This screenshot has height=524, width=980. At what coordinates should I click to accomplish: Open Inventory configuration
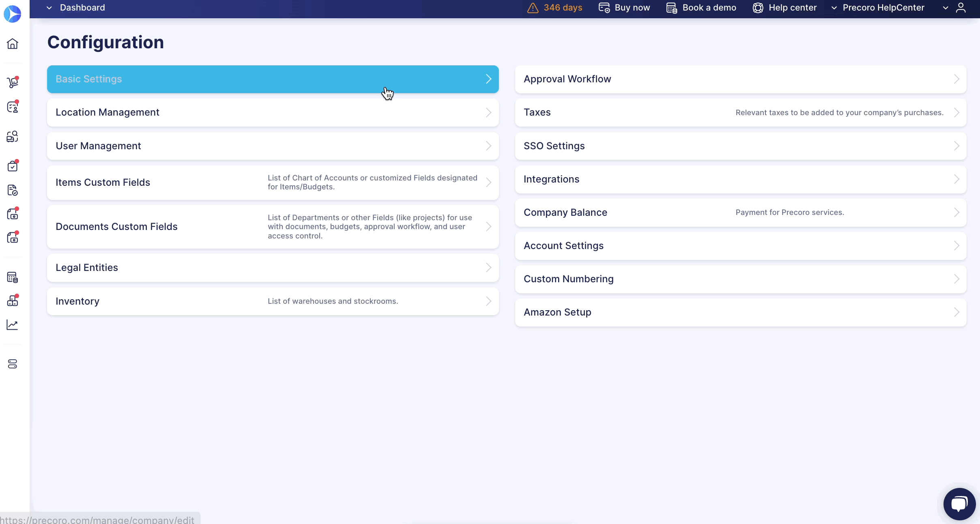[273, 301]
